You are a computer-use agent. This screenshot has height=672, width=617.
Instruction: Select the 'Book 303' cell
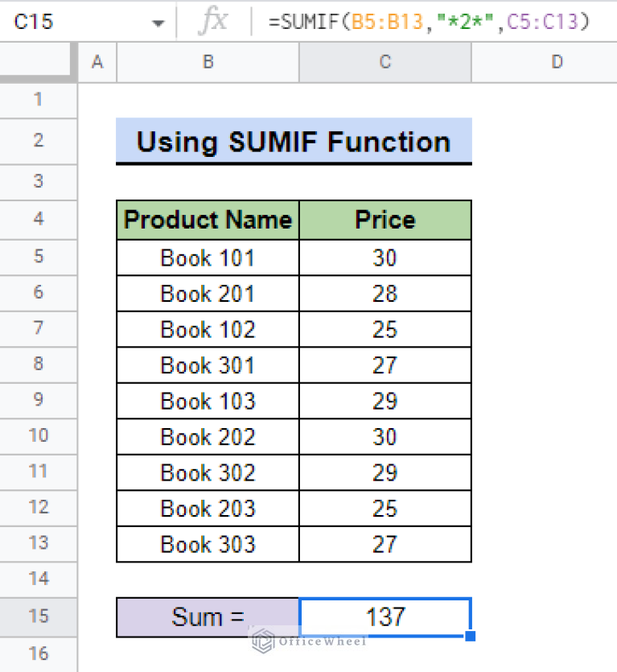[208, 544]
